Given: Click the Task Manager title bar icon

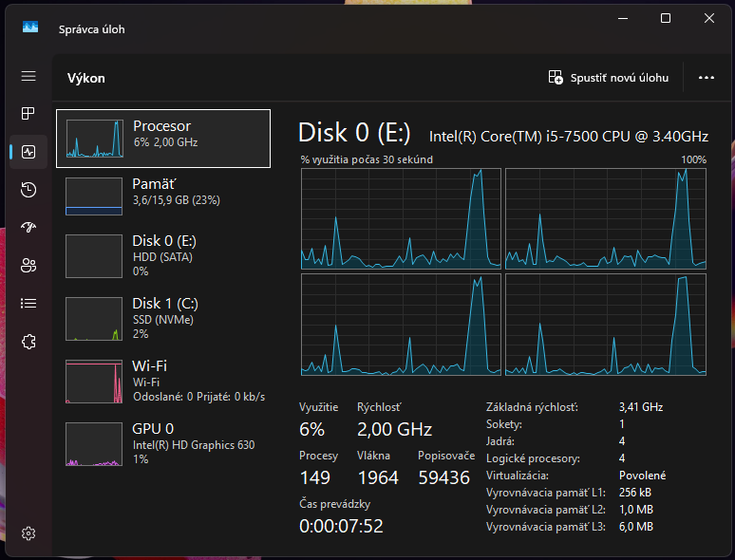Looking at the screenshot, I should [x=30, y=28].
